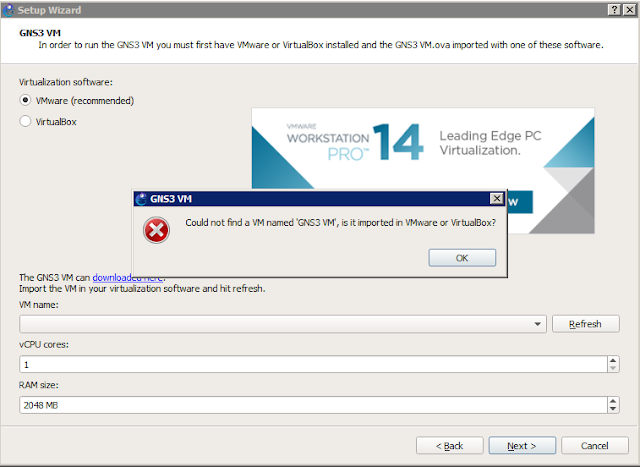The height and width of the screenshot is (467, 640).
Task: Decrease RAM size with down arrow
Action: (x=613, y=409)
